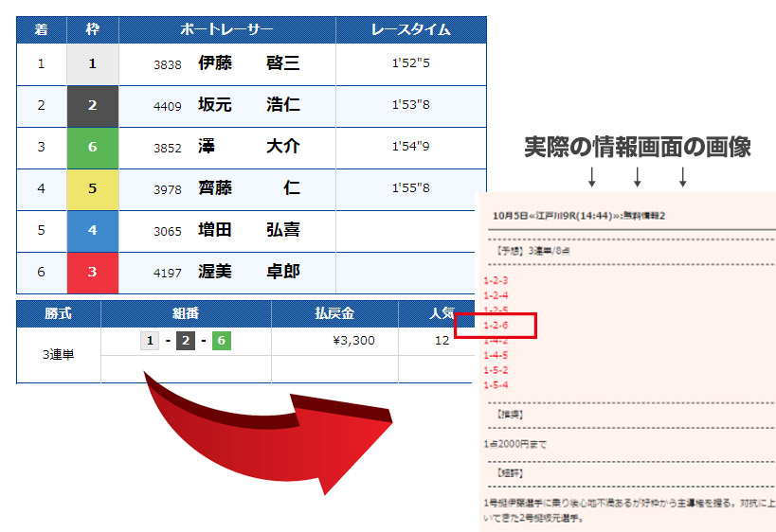The width and height of the screenshot is (776, 532).
Task: Click the レースタイム column header
Action: (x=410, y=30)
